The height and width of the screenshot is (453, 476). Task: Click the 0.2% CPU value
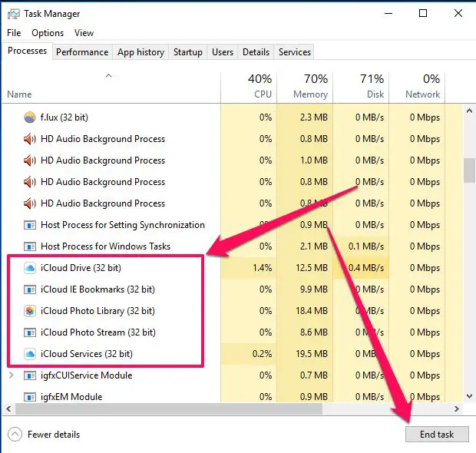point(263,354)
